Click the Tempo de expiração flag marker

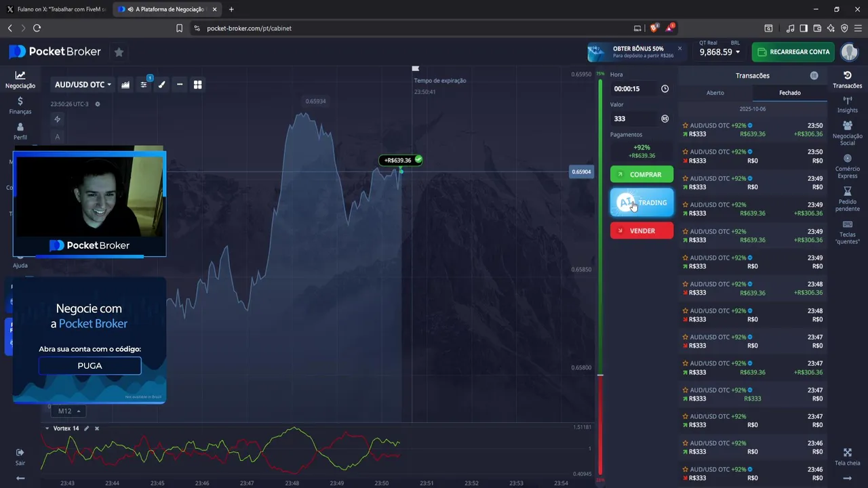click(x=416, y=68)
